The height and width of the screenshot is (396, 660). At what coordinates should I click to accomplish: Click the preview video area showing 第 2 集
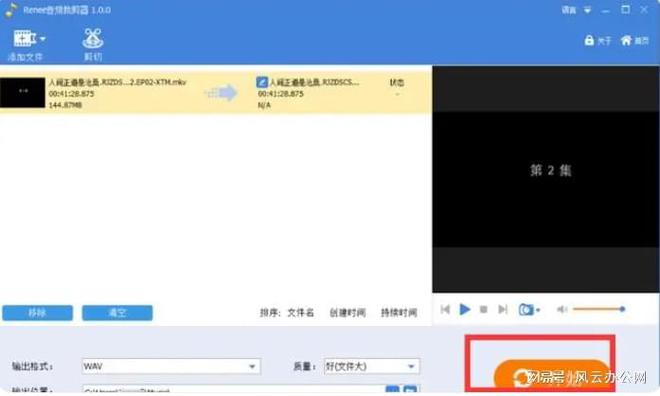[546, 179]
